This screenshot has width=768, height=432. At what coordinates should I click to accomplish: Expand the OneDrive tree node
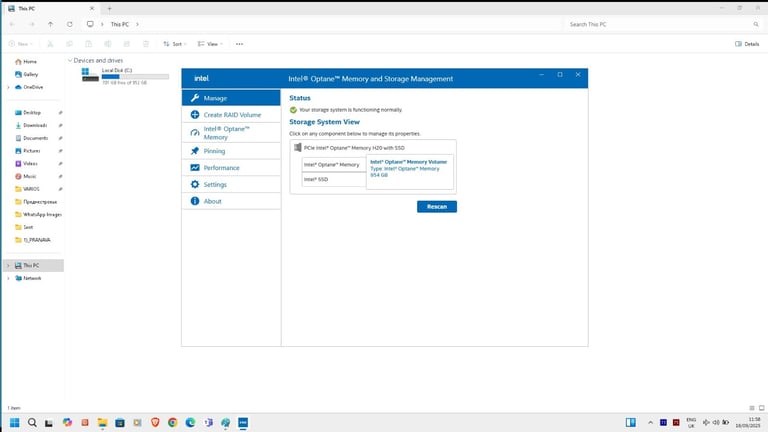point(8,87)
